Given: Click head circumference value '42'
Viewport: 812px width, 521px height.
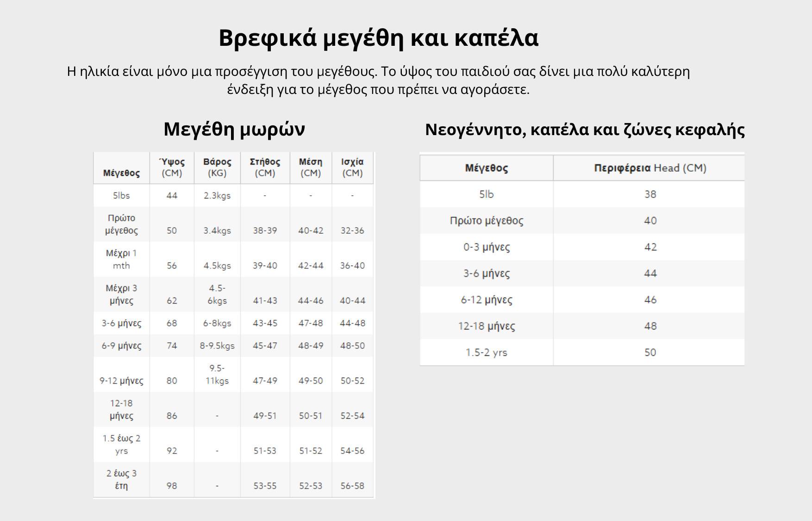Looking at the screenshot, I should pyautogui.click(x=650, y=247).
